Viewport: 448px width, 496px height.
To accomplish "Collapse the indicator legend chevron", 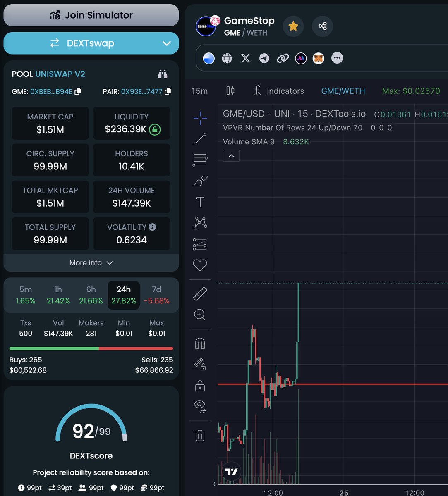I will 231,156.
